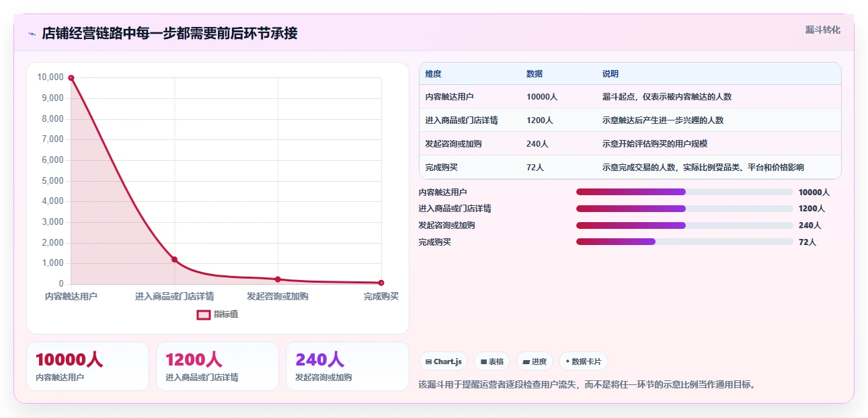Viewport: 868px width, 418px height.
Task: Click table cell 发起咨询或加购
Action: point(454,144)
